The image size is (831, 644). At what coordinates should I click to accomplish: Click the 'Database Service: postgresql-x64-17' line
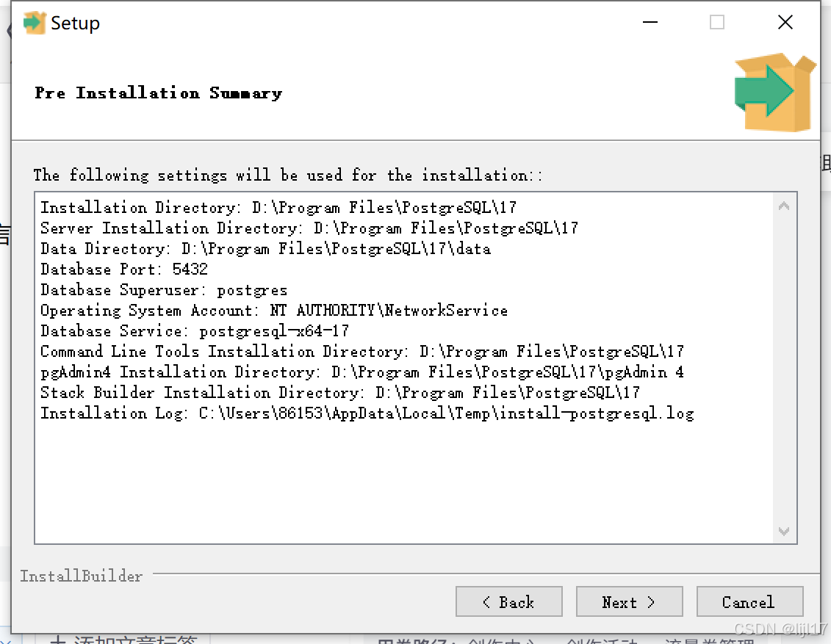[x=195, y=331]
